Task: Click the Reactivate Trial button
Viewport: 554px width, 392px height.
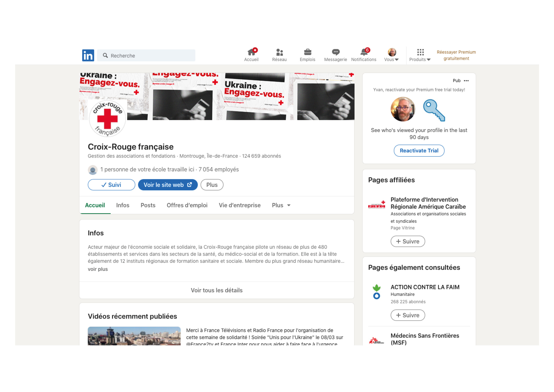Action: click(419, 151)
